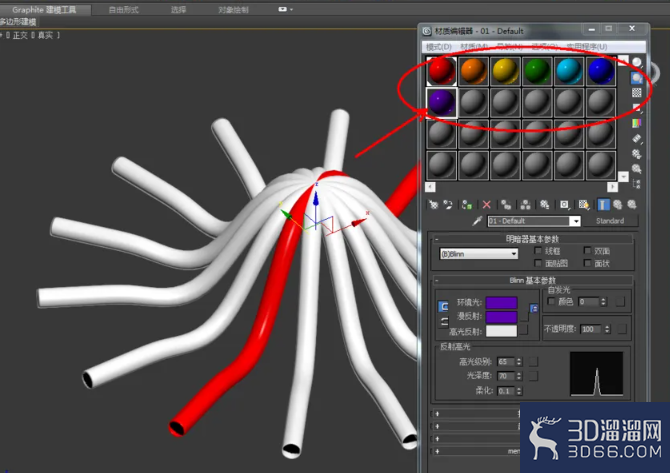The height and width of the screenshot is (473, 670).
Task: Click the 漫反射 purple color swatch
Action: [502, 317]
